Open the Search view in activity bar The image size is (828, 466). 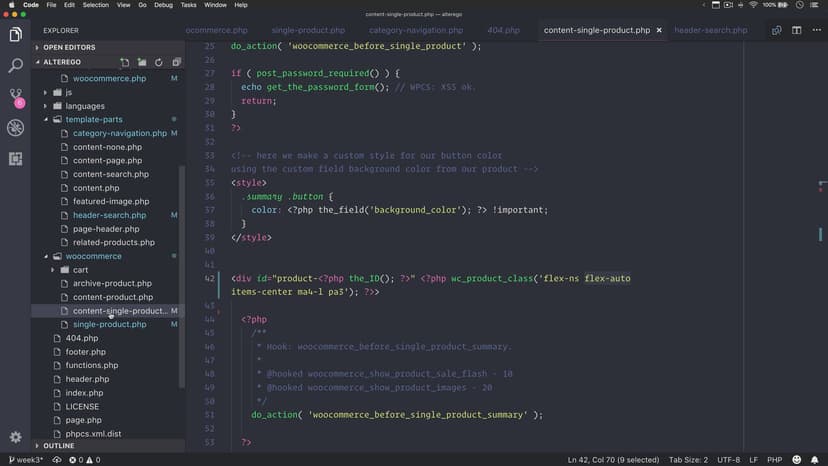[15, 66]
